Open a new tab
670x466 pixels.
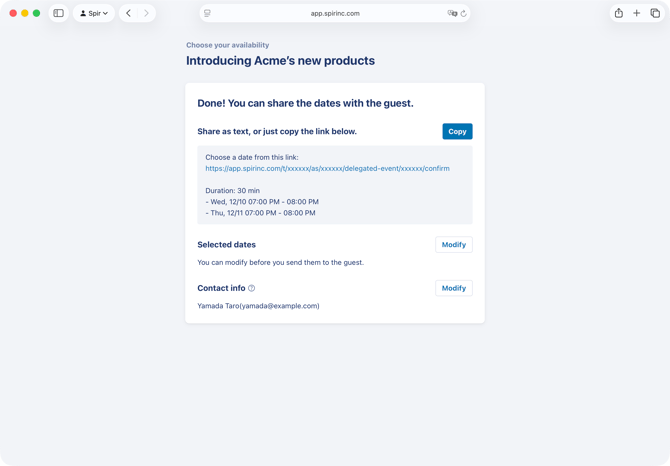click(636, 13)
